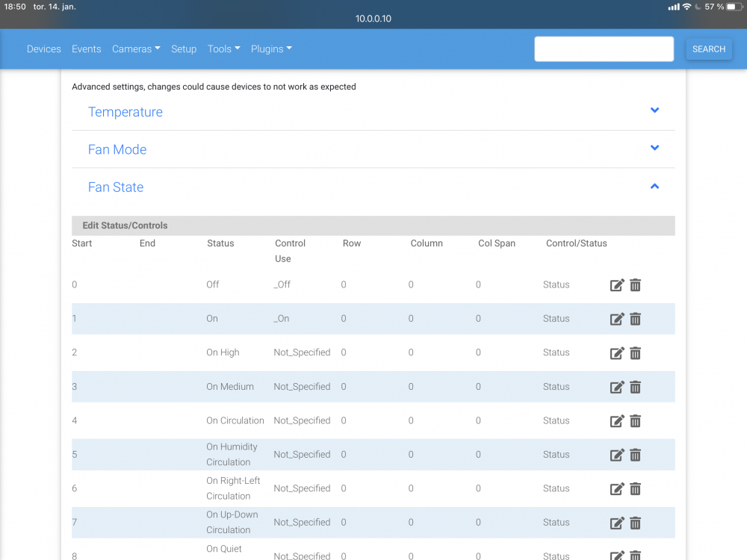Go to the Devices page
The height and width of the screenshot is (560, 747).
pos(44,49)
